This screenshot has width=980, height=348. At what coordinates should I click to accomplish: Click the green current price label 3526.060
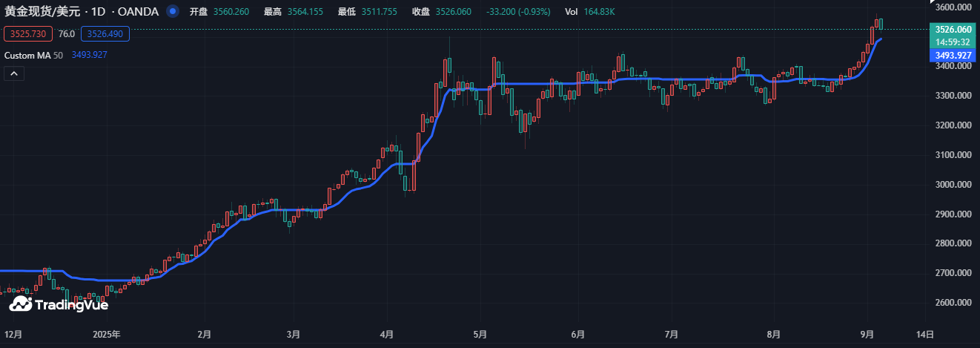[x=953, y=30]
